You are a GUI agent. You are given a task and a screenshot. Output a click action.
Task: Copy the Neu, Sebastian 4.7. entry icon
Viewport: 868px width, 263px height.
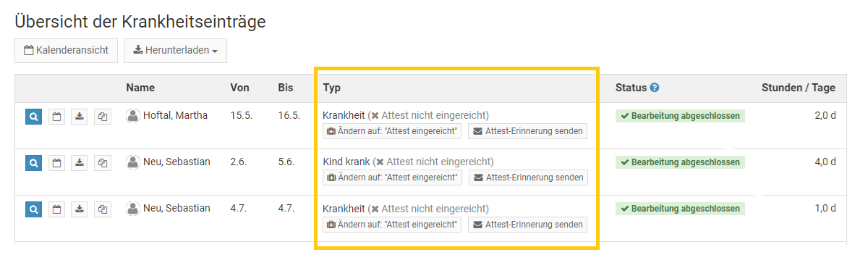click(103, 209)
